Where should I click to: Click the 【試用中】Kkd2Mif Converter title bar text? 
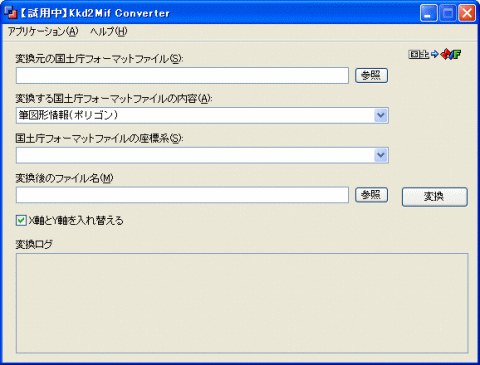(95, 13)
